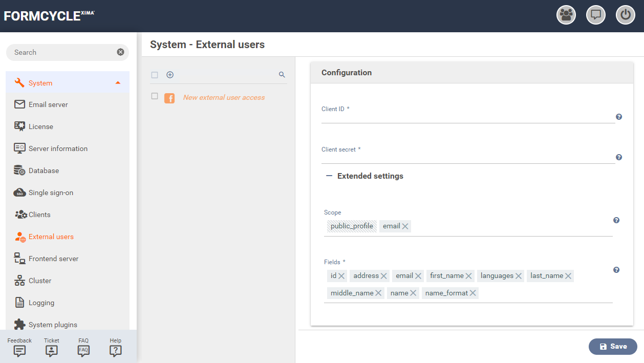Check the New external user access checkbox
The image size is (644, 363).
[155, 96]
